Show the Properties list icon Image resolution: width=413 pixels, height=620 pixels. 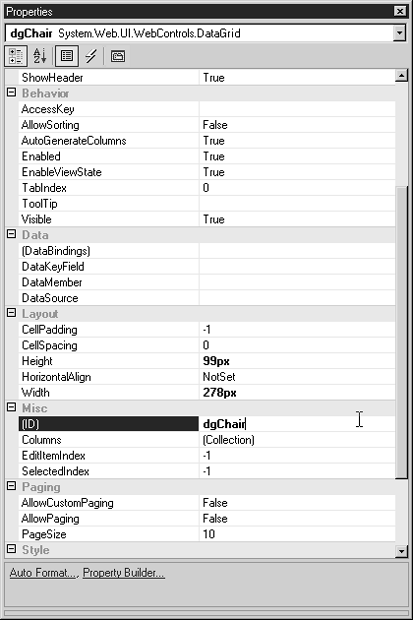(66, 56)
